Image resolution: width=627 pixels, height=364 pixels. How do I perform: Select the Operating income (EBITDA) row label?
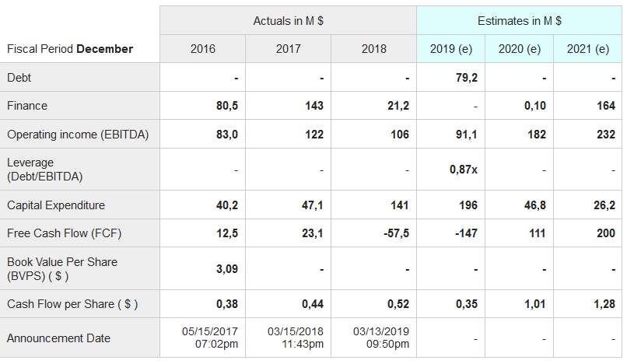tap(78, 135)
